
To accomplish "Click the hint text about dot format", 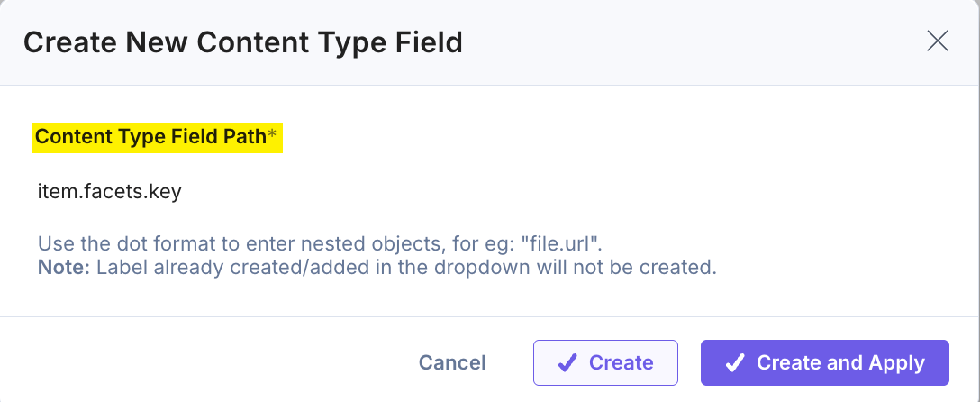I will (320, 242).
